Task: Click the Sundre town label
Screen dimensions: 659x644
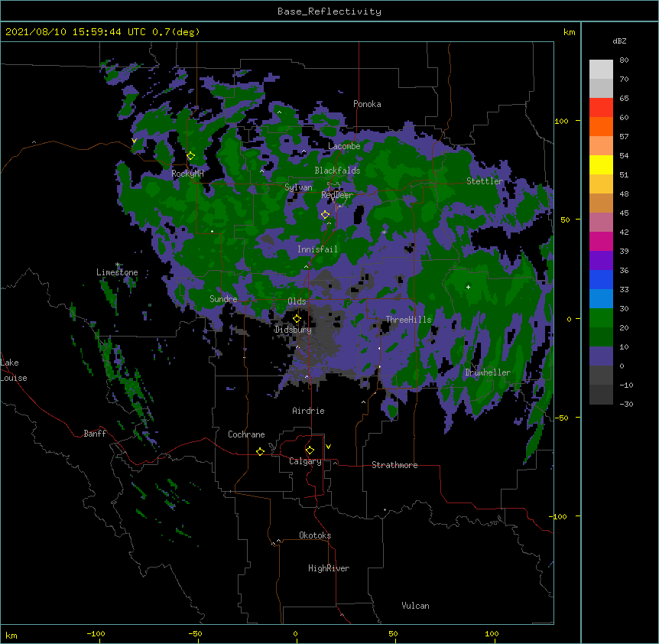Action: pos(223,299)
